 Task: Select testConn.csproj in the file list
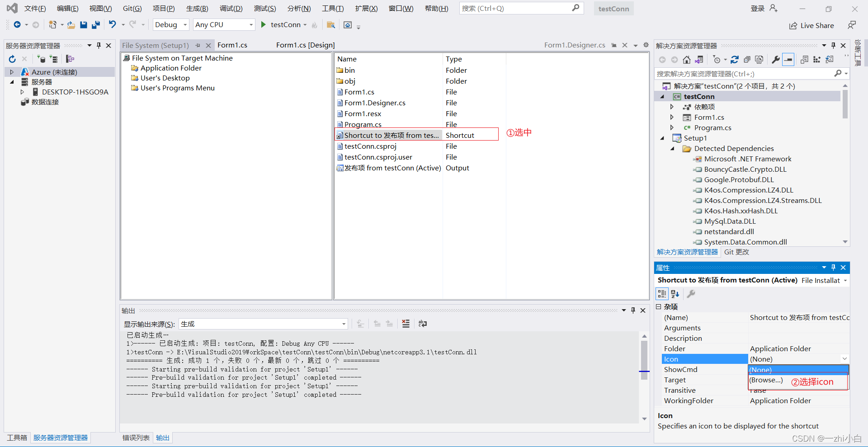[370, 146]
